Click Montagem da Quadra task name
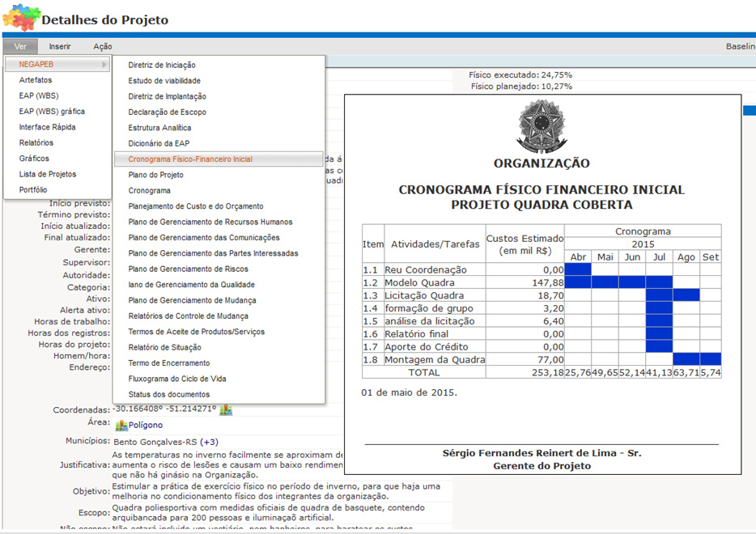 coord(435,359)
